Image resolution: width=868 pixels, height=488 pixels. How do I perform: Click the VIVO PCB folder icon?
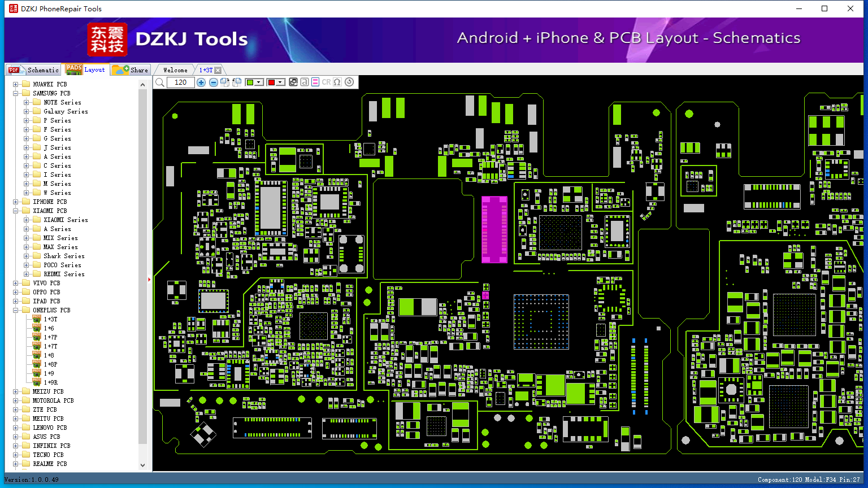(x=25, y=283)
